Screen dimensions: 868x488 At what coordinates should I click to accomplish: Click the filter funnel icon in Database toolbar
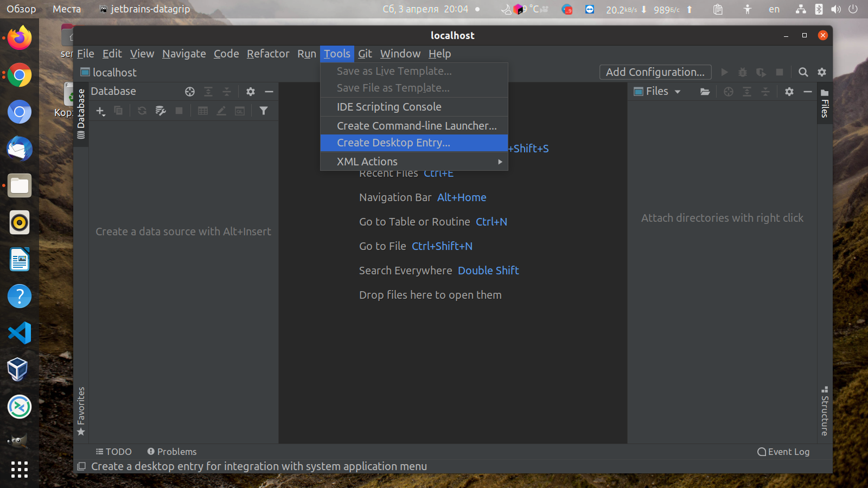(264, 111)
